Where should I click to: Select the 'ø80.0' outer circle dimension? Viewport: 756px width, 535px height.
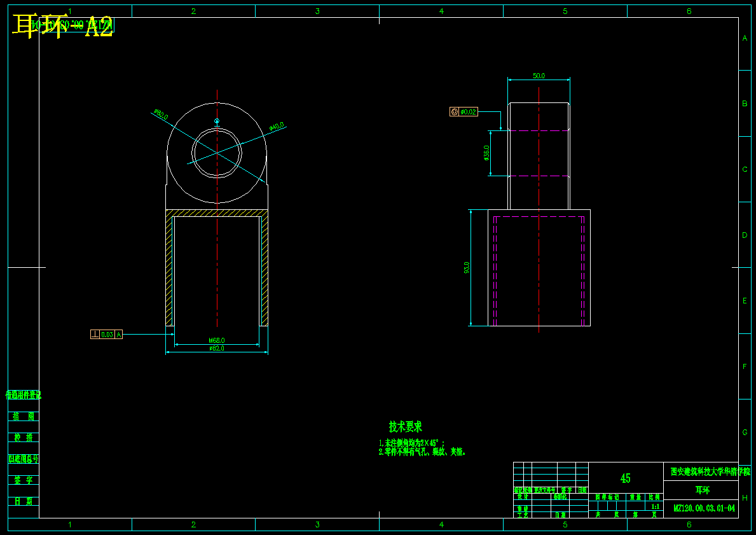click(x=161, y=115)
